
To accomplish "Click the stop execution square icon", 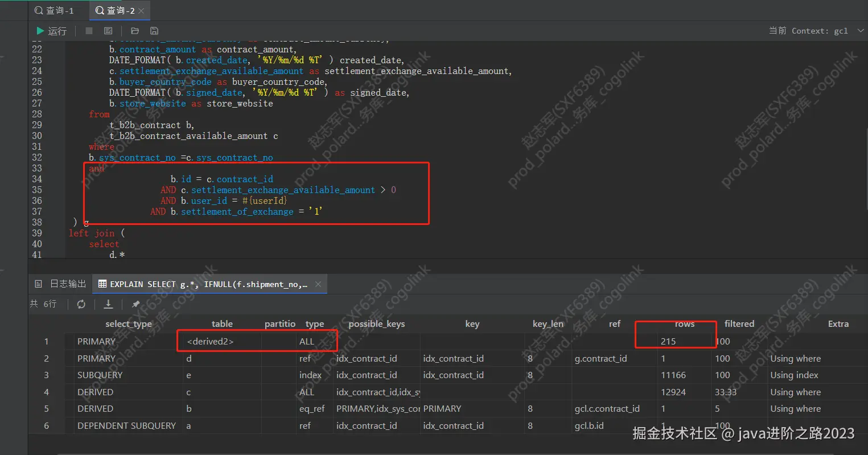I will coord(89,31).
